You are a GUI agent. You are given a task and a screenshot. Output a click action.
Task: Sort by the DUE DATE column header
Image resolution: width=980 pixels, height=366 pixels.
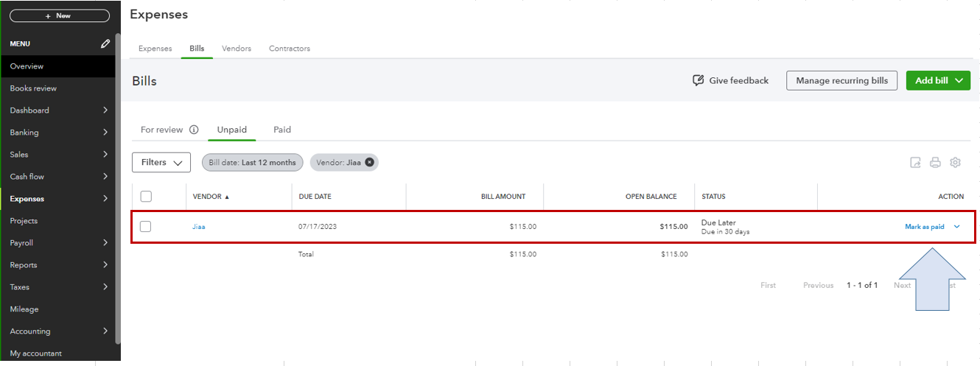coord(315,197)
